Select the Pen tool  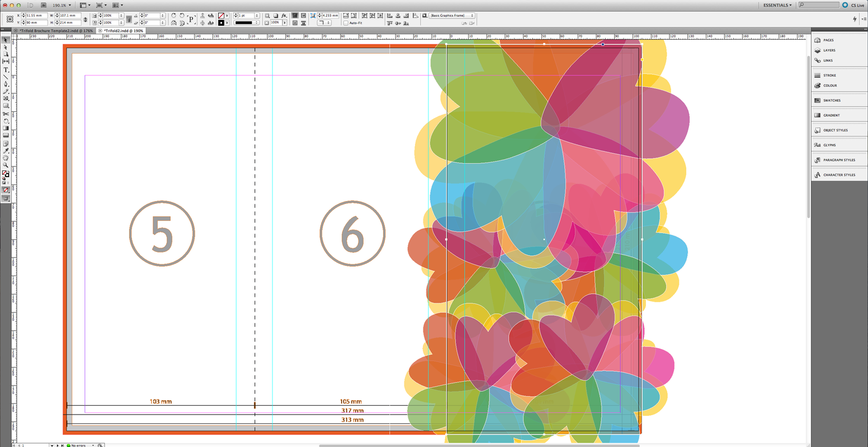pos(6,85)
